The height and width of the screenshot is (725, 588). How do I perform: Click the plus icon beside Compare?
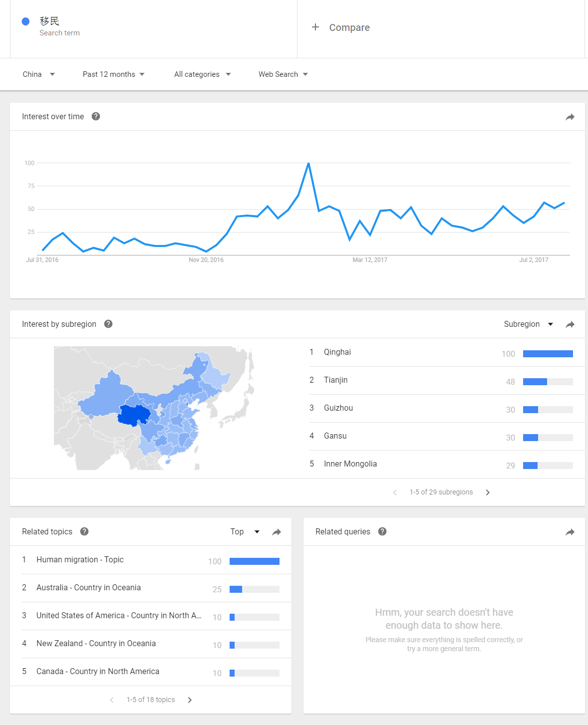point(315,27)
